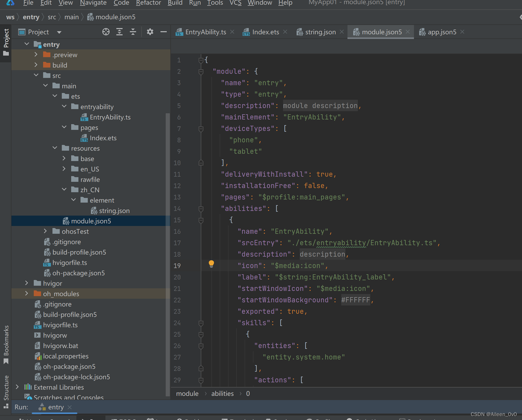Collapse the zh_CN folder
Viewport: 522px width, 420px height.
pos(64,190)
